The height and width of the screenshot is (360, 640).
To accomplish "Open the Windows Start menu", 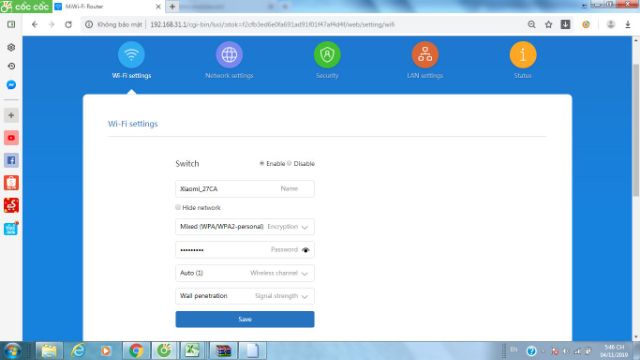I will [12, 351].
